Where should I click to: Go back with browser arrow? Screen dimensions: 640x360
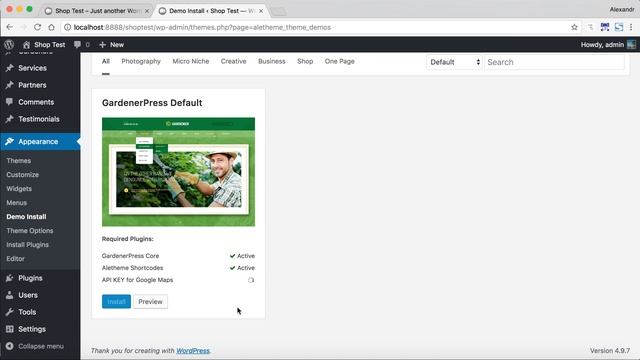click(10, 27)
